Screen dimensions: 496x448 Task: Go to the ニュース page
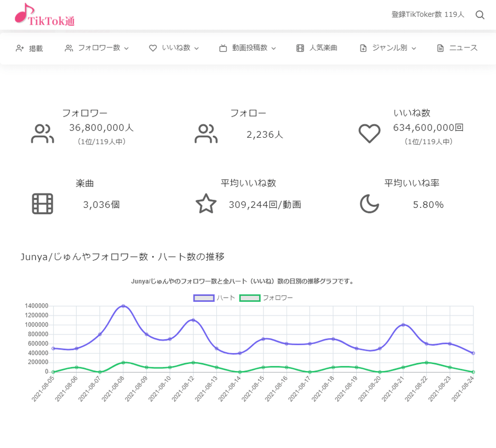[x=457, y=48]
